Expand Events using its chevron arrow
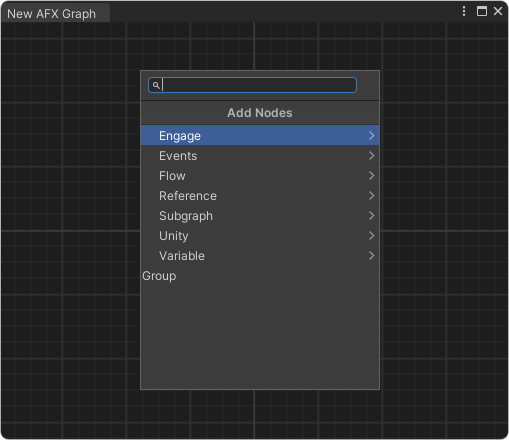509x440 pixels. [x=372, y=156]
